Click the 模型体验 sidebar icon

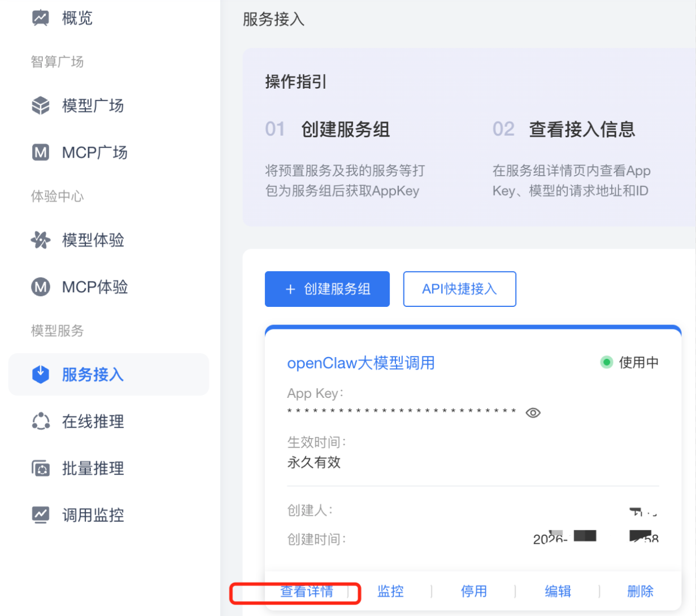(x=41, y=240)
